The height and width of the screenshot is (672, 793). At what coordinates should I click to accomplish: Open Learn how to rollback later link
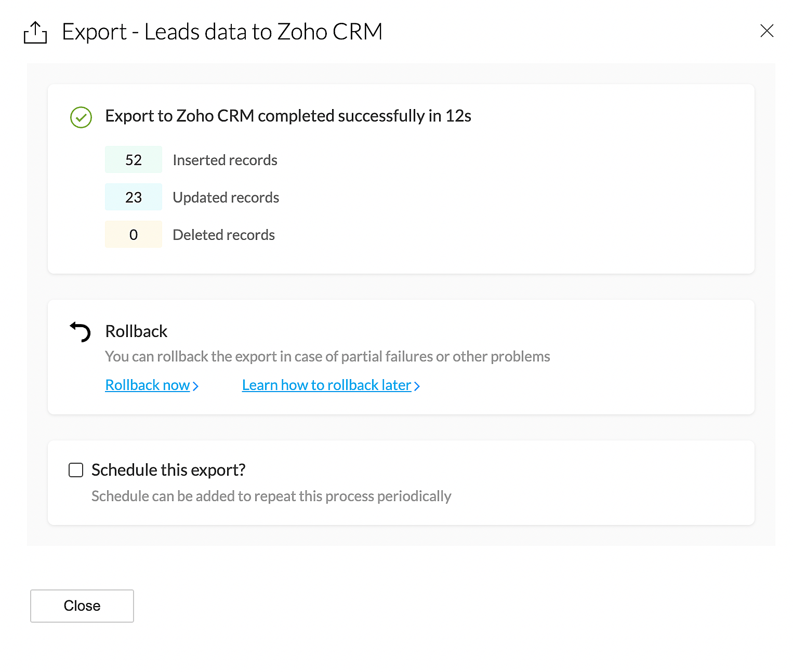pyautogui.click(x=326, y=385)
